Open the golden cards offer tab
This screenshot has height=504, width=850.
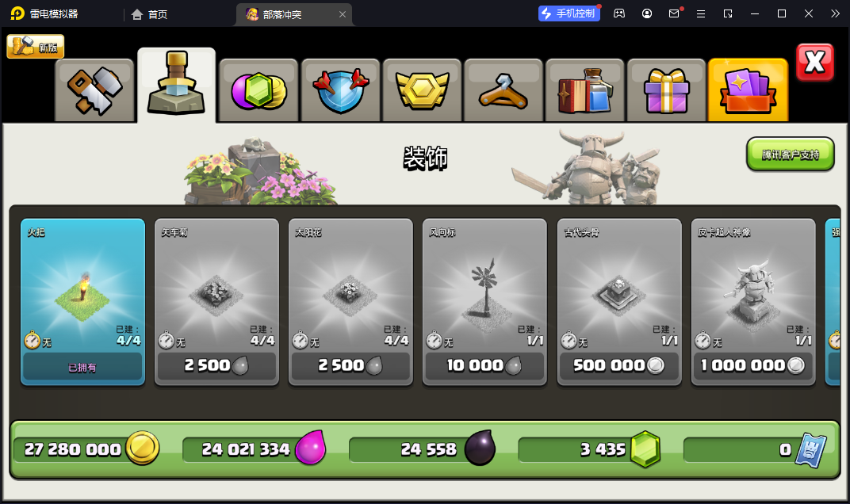[x=748, y=90]
